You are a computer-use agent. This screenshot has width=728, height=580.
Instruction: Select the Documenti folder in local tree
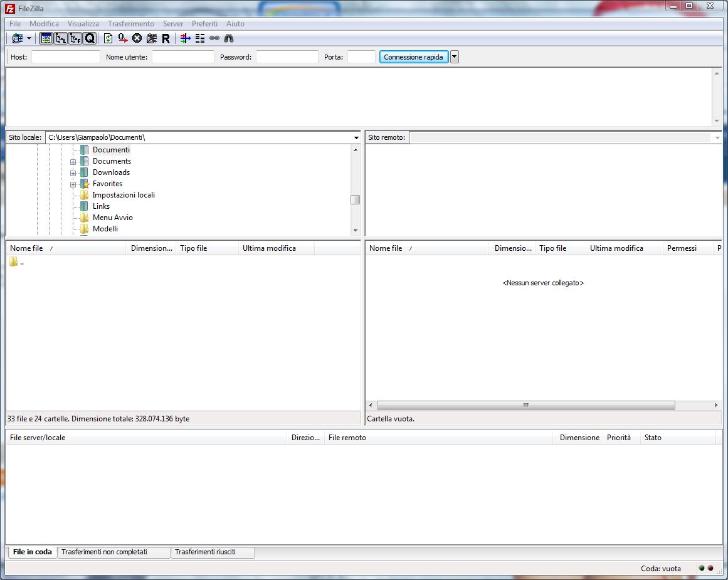coord(111,150)
